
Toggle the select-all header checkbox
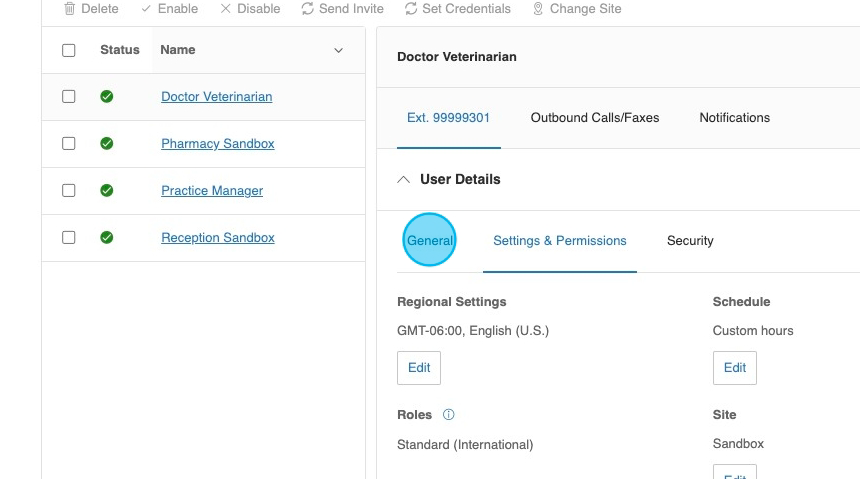tap(69, 50)
